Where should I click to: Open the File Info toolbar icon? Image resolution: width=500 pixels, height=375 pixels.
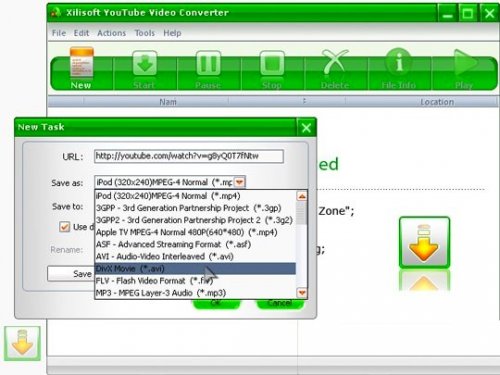[x=399, y=62]
